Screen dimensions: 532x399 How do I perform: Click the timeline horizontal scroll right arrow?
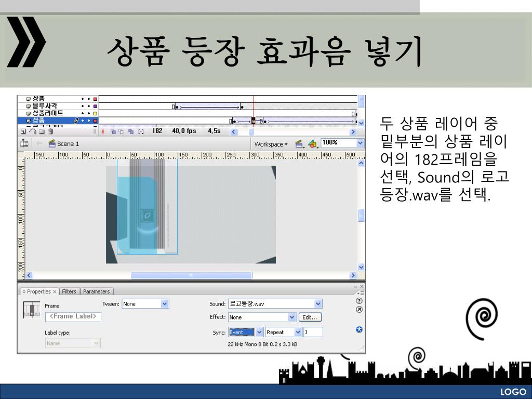(353, 131)
